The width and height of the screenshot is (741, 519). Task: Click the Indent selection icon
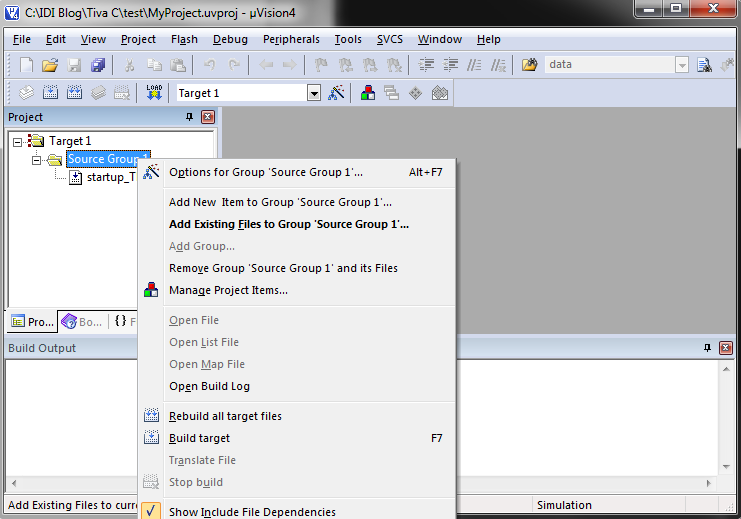pos(426,64)
